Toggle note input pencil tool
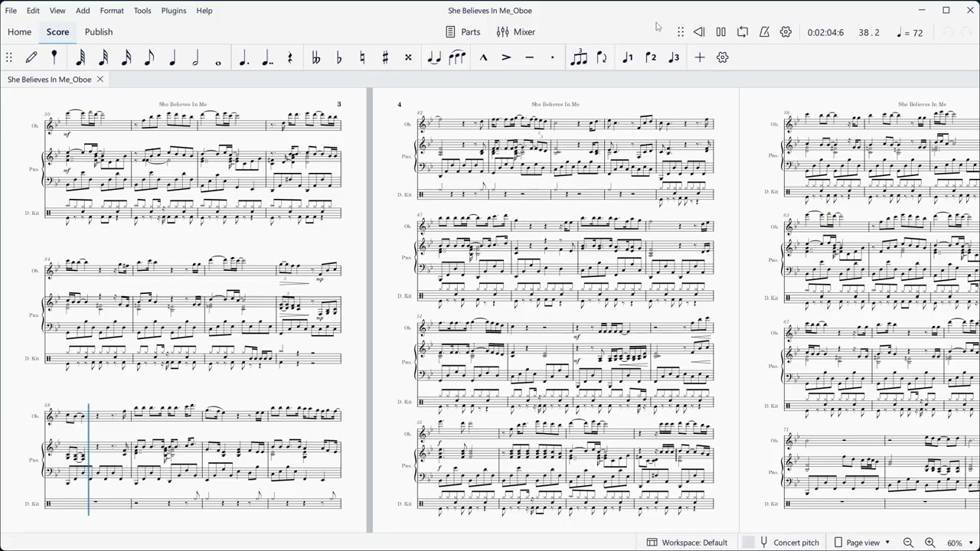This screenshot has height=551, width=980. pos(31,57)
